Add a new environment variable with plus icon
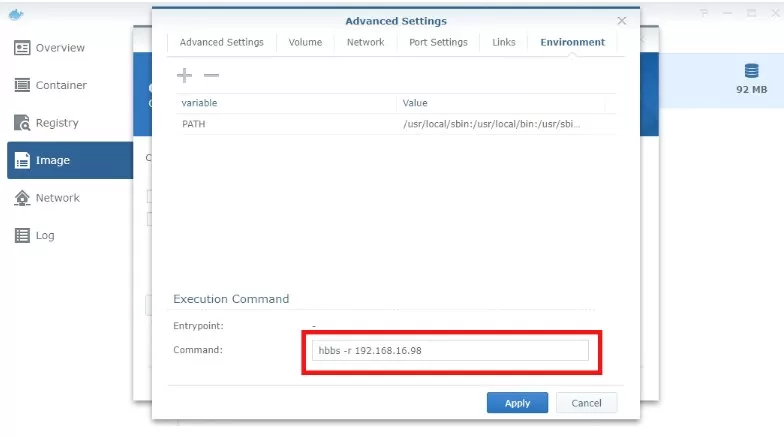 [x=184, y=76]
